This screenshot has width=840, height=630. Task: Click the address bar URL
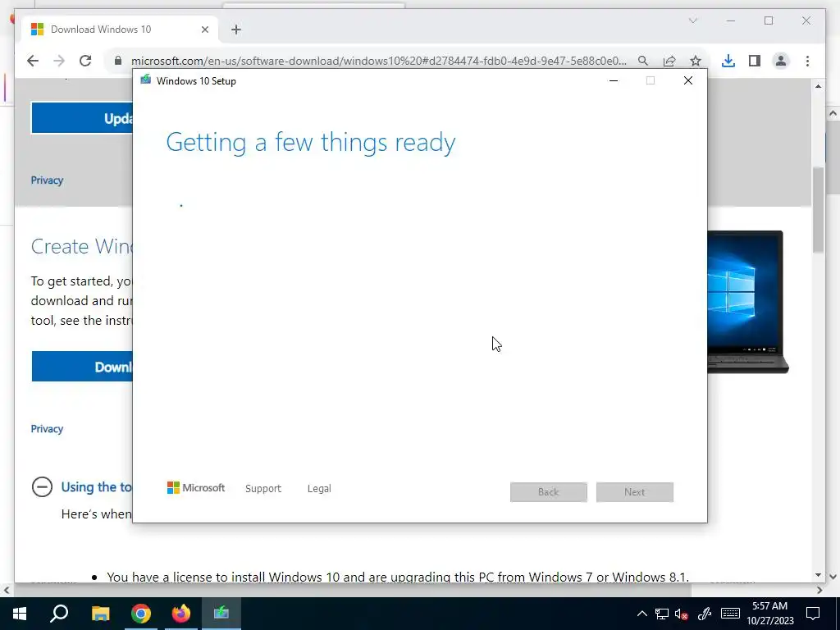[379, 61]
